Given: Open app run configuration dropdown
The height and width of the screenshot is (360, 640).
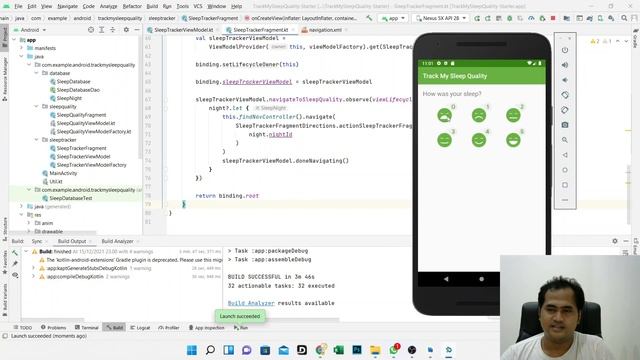Looking at the screenshot, I should tap(393, 18).
